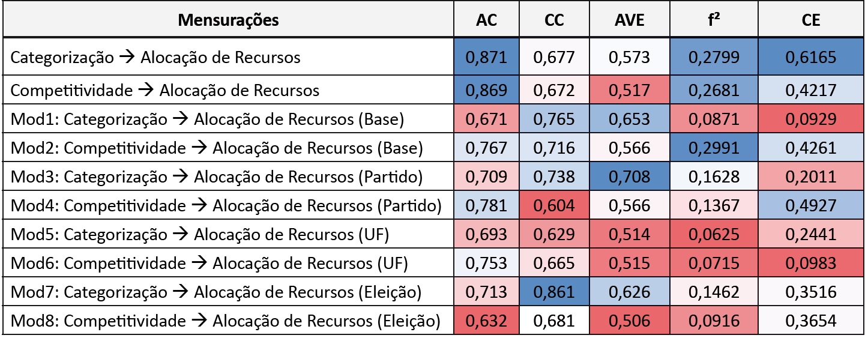868x338 pixels.
Task: Click the Mensurações column header
Action: (x=228, y=20)
